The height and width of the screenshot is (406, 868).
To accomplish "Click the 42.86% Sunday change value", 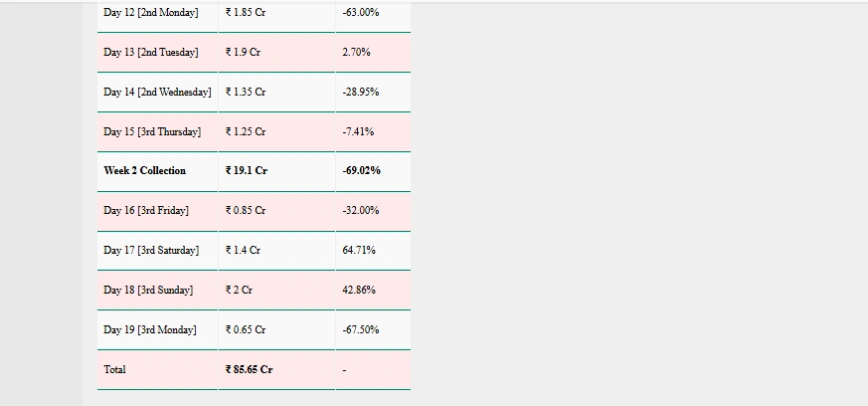I will 359,291.
